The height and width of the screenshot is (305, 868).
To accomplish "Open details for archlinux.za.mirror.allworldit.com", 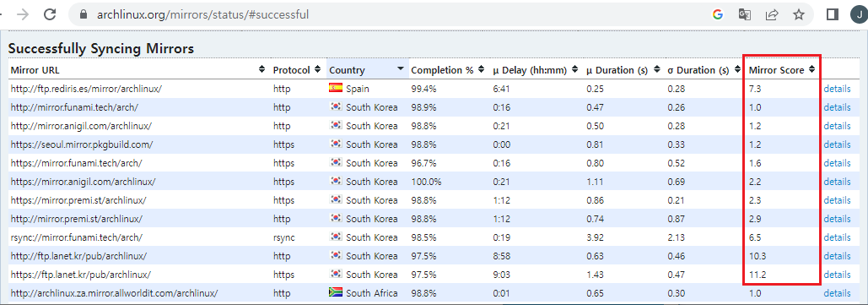I will pos(837,293).
